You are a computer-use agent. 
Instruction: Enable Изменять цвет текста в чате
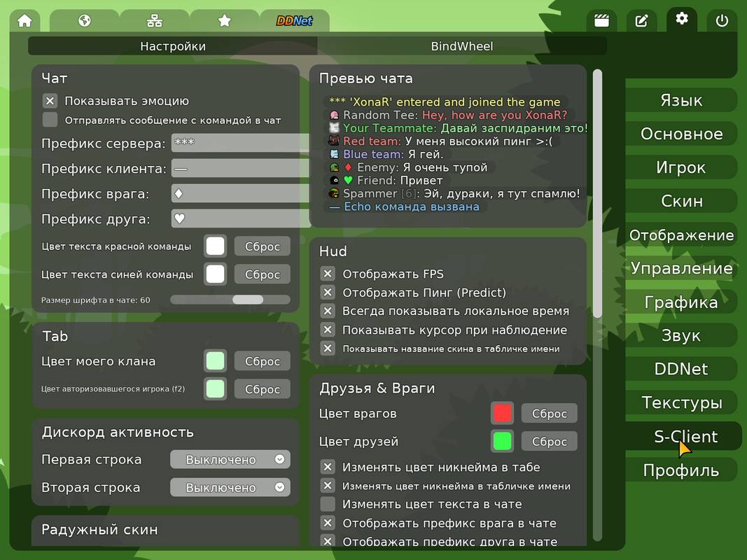point(328,504)
